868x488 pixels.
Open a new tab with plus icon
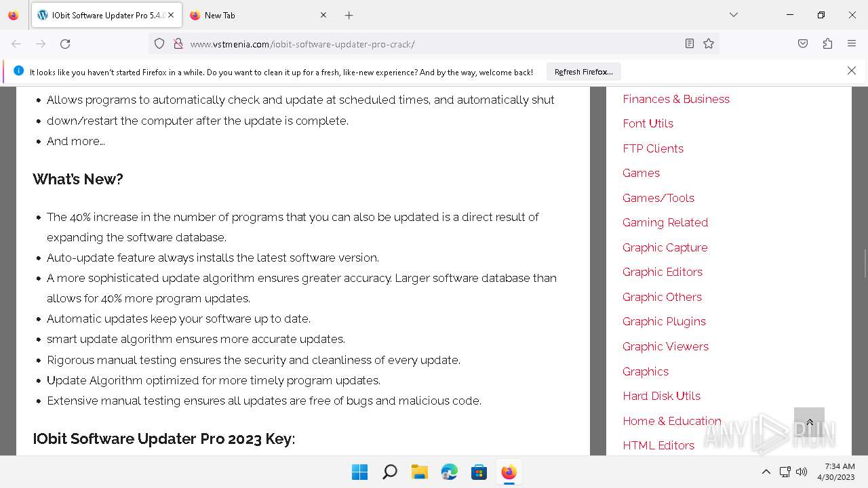point(349,15)
